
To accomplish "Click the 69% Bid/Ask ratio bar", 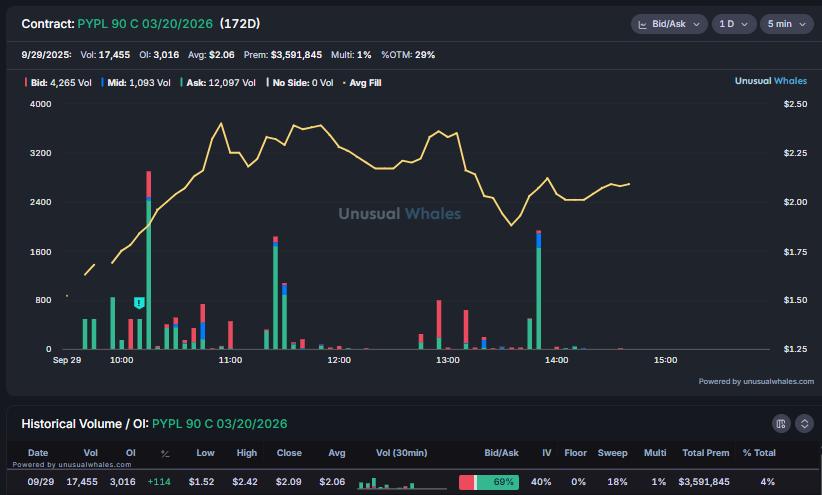I will tap(489, 483).
